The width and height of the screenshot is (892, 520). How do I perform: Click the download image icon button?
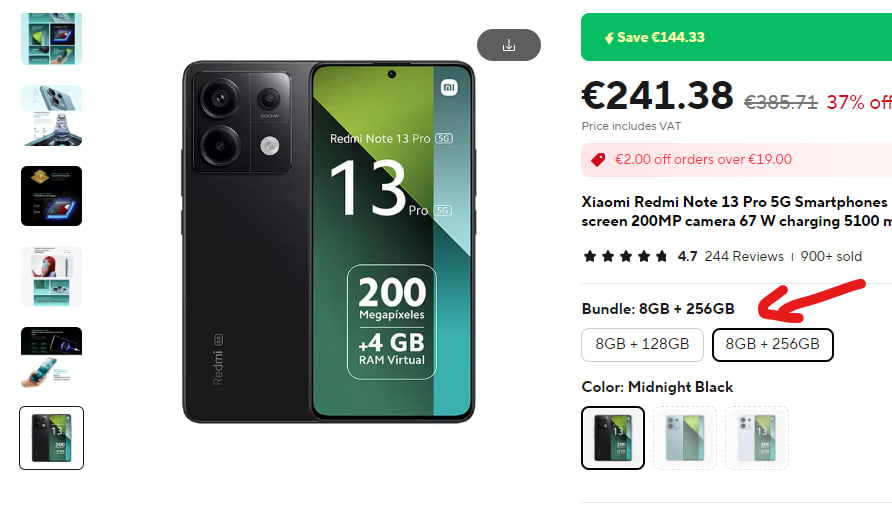tap(509, 45)
